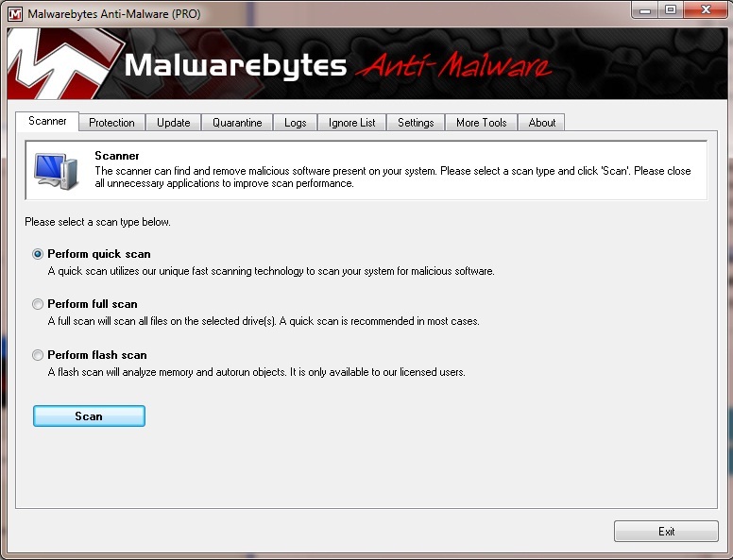The width and height of the screenshot is (733, 560).
Task: Open the Logs tab
Action: click(x=296, y=123)
